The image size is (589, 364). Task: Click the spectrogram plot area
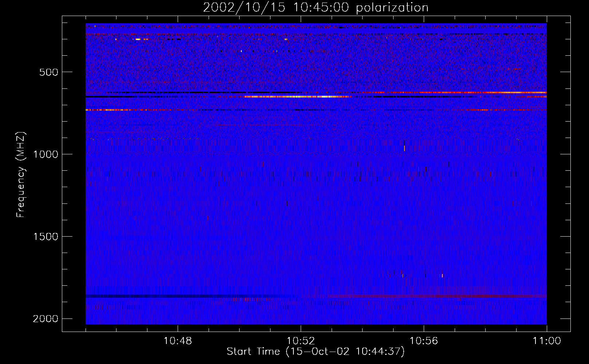pos(316,174)
